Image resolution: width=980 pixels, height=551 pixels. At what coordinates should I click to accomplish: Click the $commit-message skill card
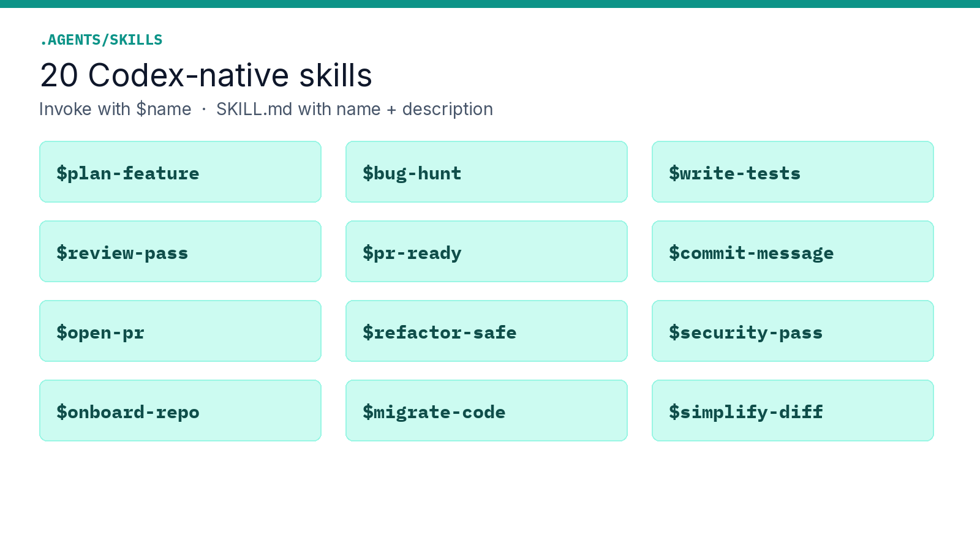click(793, 252)
